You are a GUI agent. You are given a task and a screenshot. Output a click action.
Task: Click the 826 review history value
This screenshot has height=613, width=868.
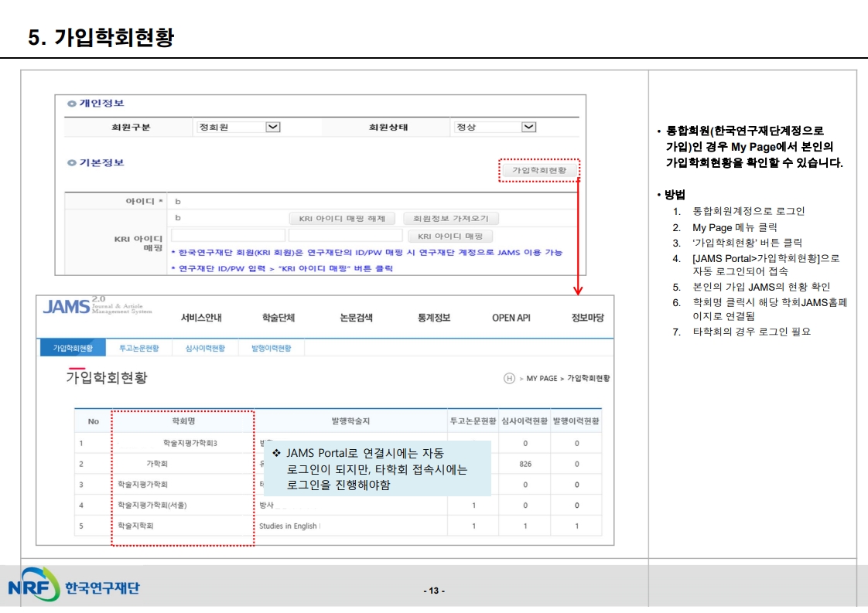point(525,464)
